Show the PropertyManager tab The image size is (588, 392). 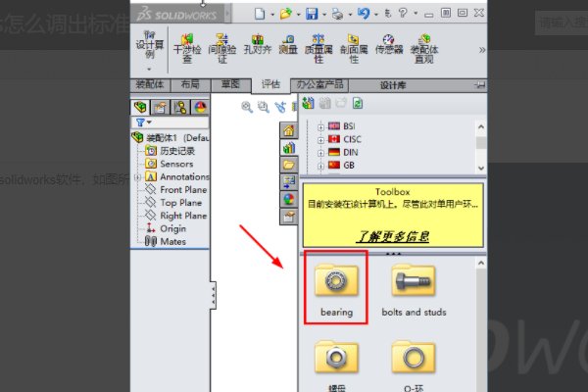click(x=160, y=107)
